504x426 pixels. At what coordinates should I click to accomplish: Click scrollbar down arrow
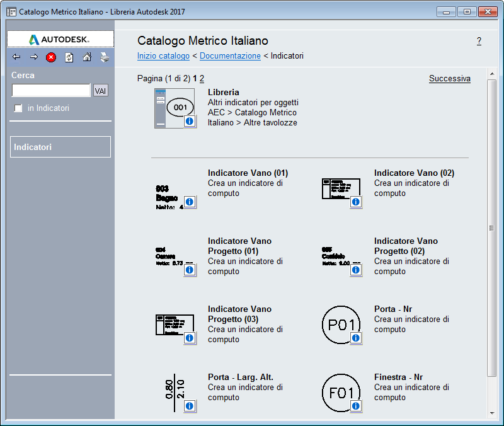pos(492,413)
